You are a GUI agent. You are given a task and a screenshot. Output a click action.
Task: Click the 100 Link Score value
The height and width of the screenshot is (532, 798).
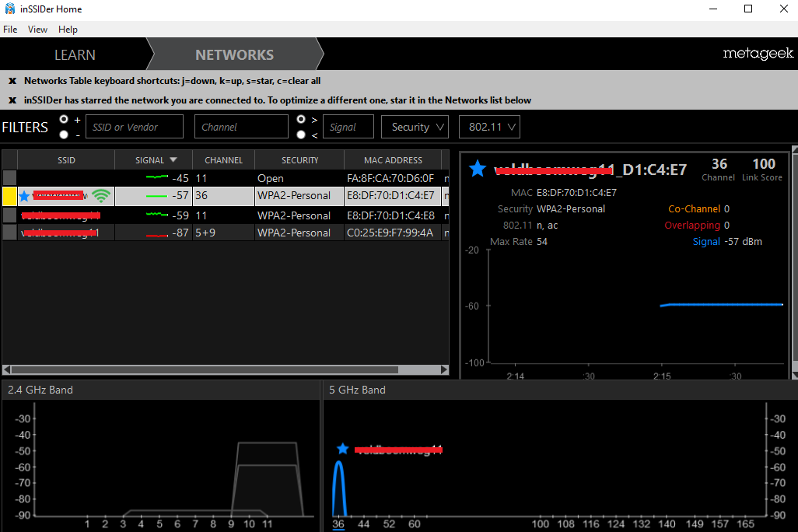[x=764, y=164]
